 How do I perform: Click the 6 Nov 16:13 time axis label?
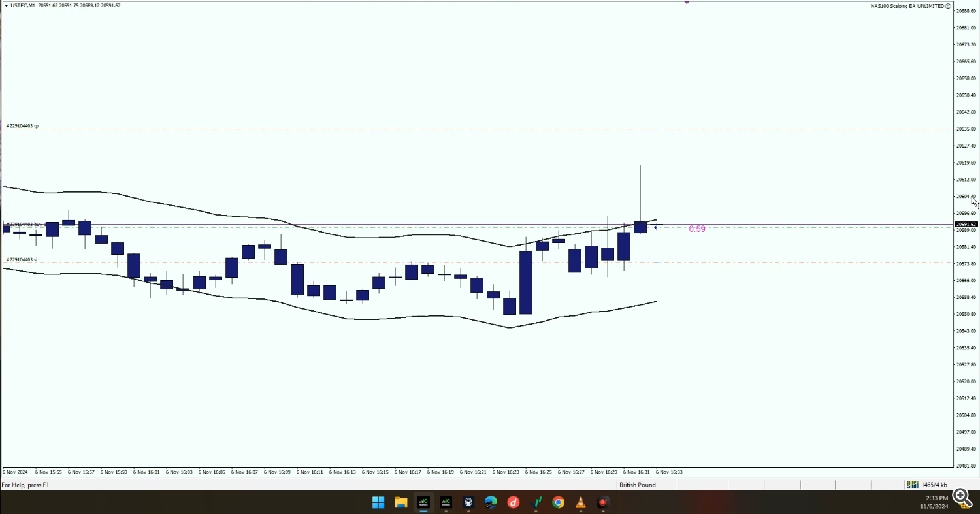(342, 472)
